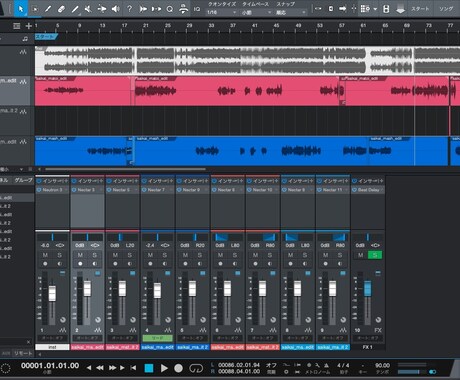Close the mixer channel list panel

pyautogui.click(x=28, y=342)
